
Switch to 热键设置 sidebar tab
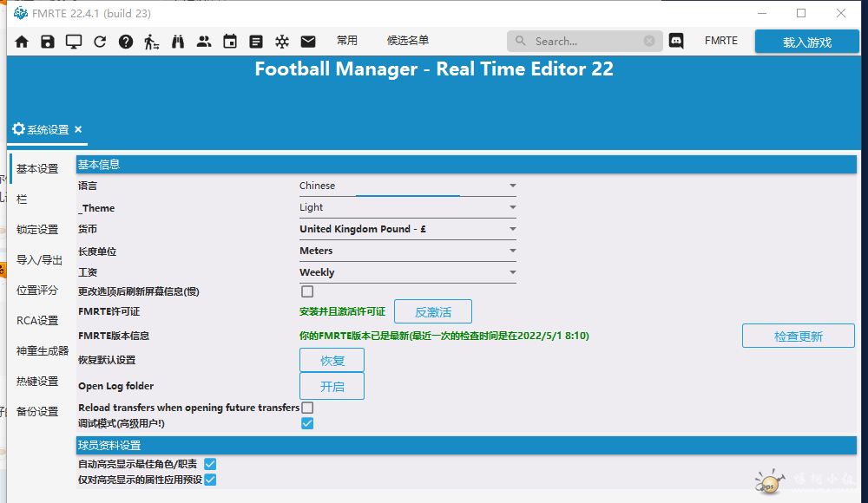[37, 382]
